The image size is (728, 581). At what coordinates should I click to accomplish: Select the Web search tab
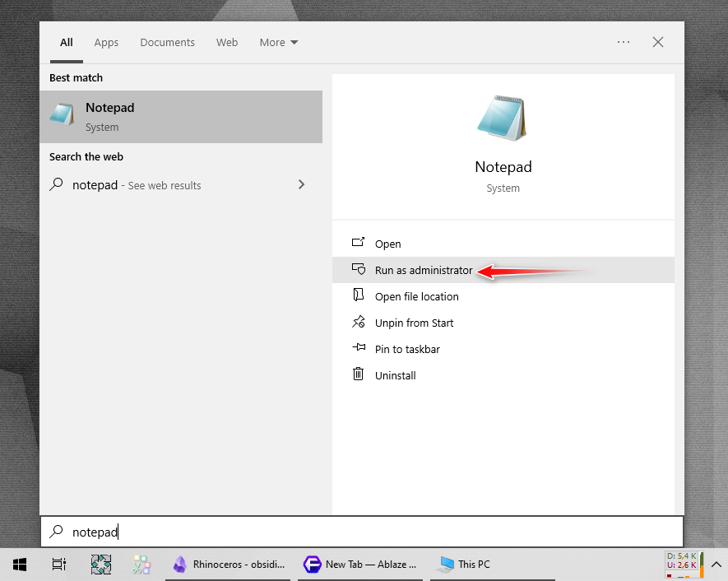tap(227, 43)
